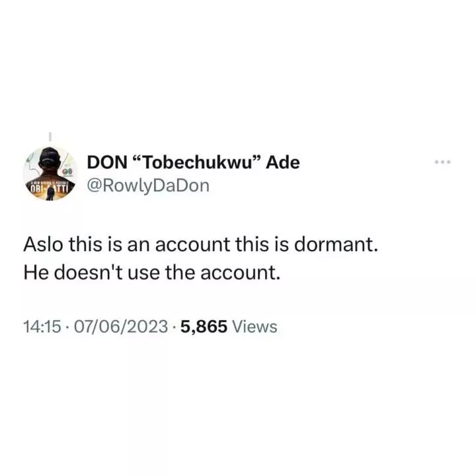Image resolution: width=476 pixels, height=476 pixels.
Task: Select the line 'He doesn't use the account.'
Action: click(x=152, y=272)
